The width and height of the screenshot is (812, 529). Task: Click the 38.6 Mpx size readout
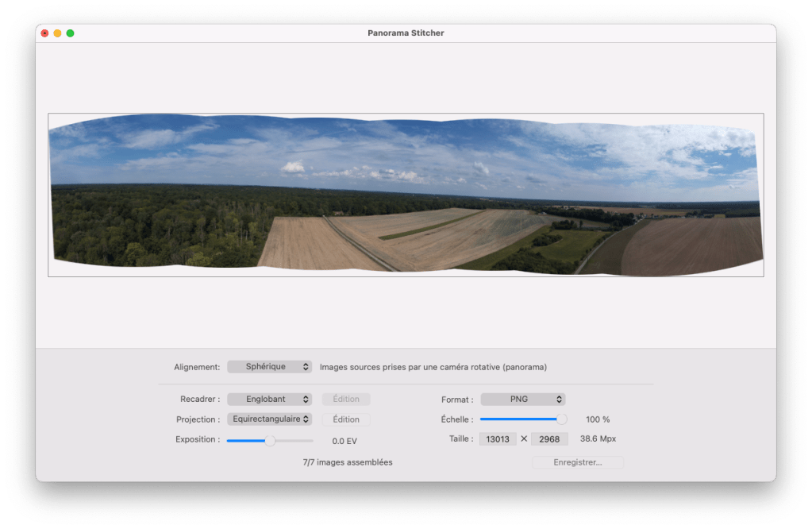tap(598, 439)
